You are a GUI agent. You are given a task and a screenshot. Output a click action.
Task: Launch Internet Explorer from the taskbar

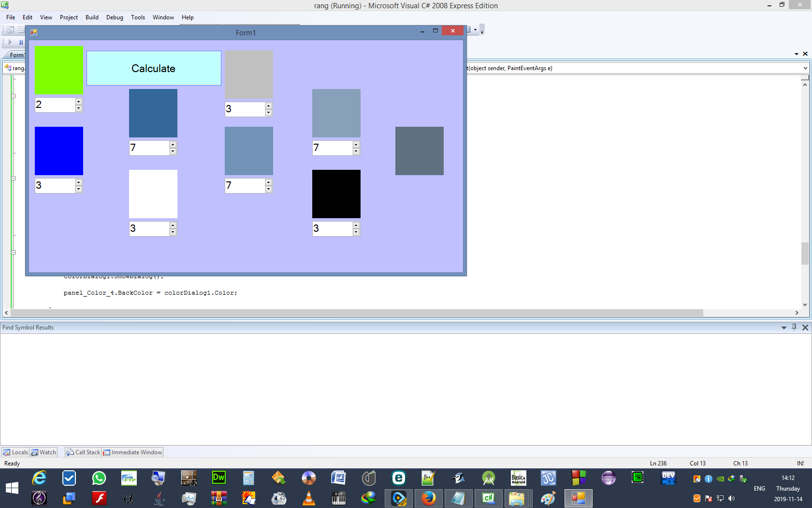click(39, 478)
